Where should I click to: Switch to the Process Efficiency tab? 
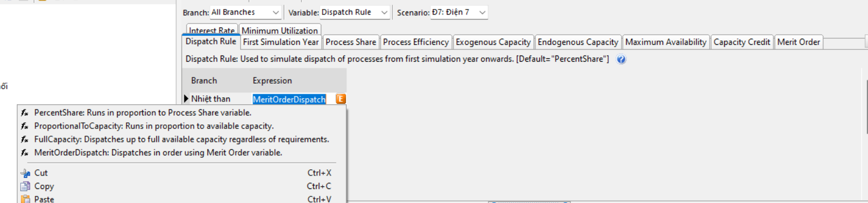416,42
